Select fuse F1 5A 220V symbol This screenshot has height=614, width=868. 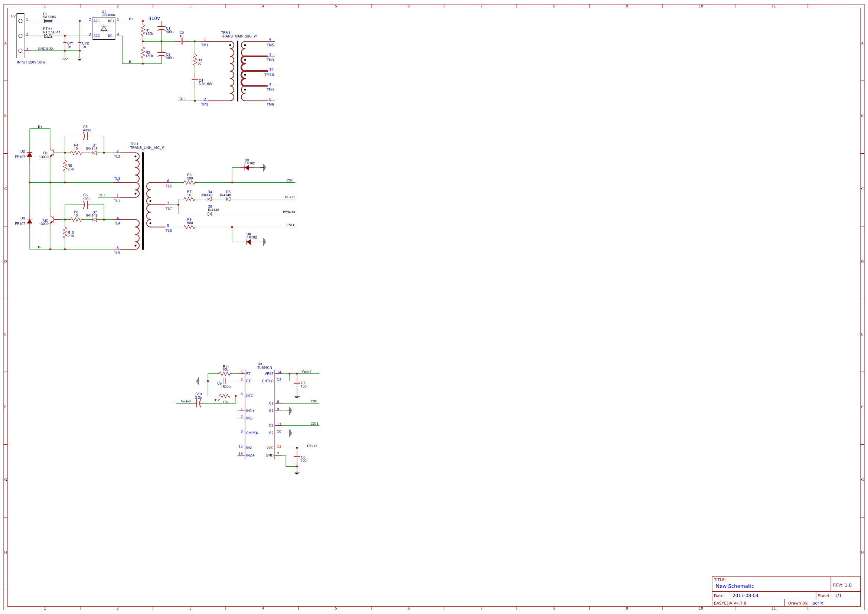(48, 21)
